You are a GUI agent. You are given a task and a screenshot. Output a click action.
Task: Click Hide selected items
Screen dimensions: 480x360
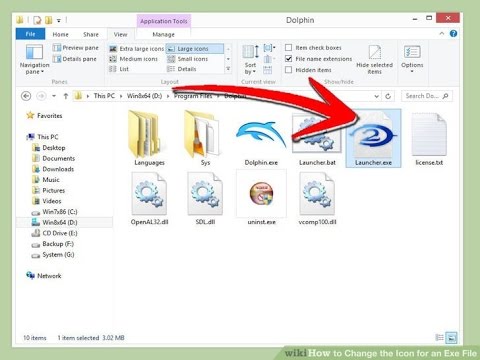[374, 60]
